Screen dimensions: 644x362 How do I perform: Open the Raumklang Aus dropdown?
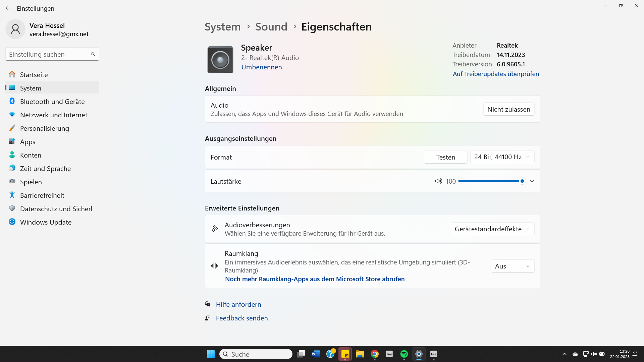[513, 266]
